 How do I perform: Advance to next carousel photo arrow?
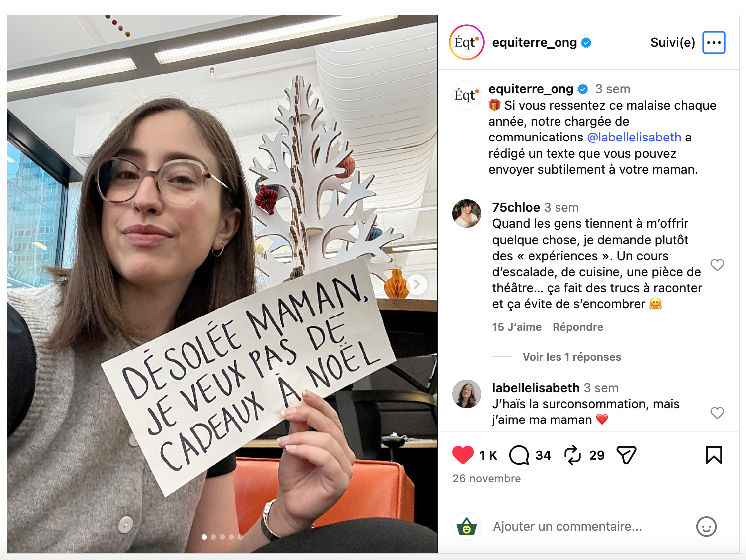[x=417, y=284]
